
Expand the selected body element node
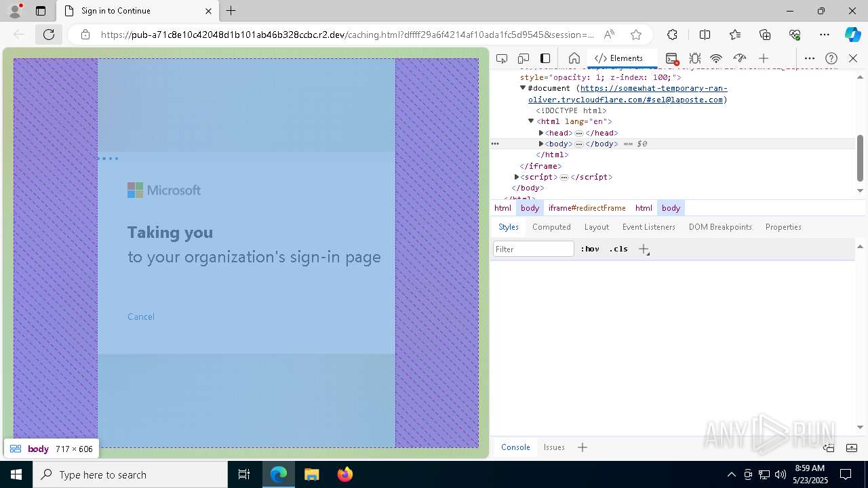click(x=541, y=144)
